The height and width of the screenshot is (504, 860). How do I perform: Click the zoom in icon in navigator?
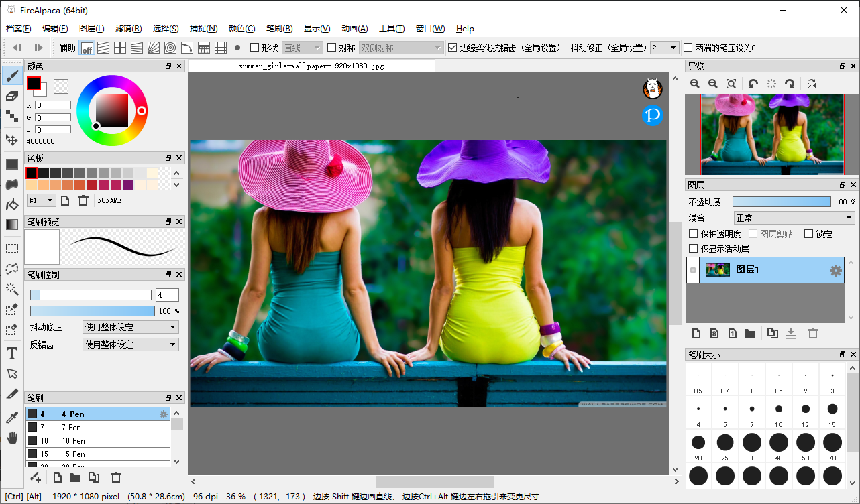click(x=695, y=84)
